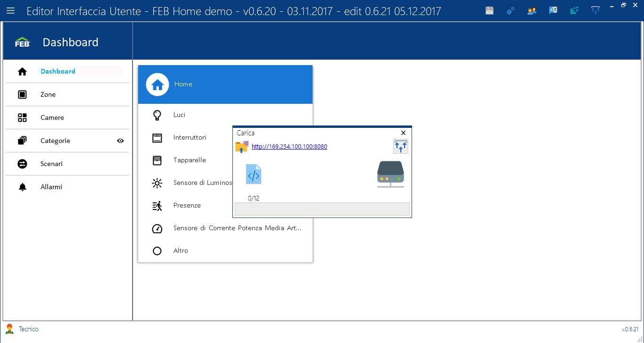Click the start upload button in Carica dialog
644x343 pixels.
[x=401, y=147]
